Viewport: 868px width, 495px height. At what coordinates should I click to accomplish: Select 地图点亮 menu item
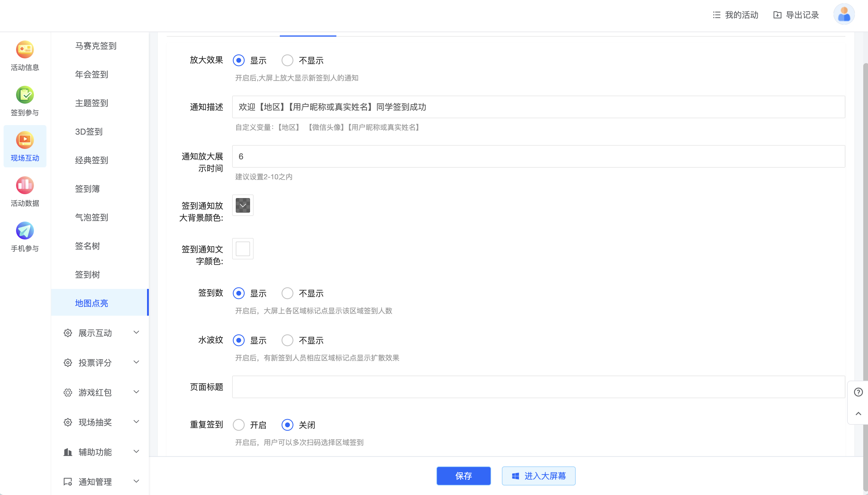[x=100, y=303]
